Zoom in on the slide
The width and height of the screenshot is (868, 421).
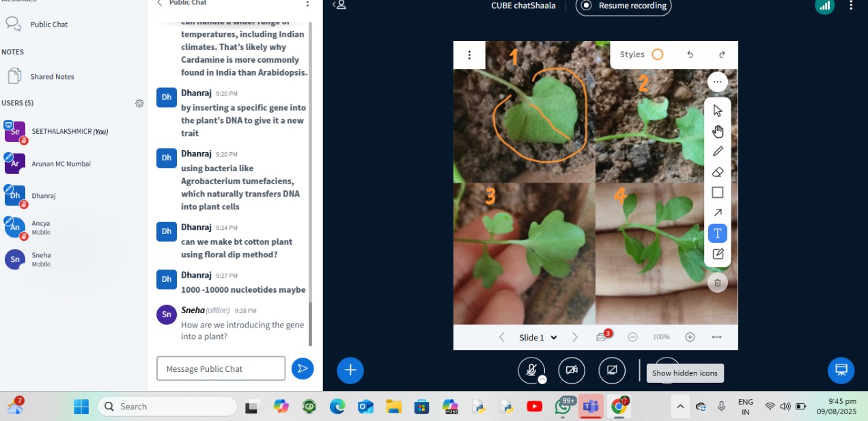tap(690, 337)
